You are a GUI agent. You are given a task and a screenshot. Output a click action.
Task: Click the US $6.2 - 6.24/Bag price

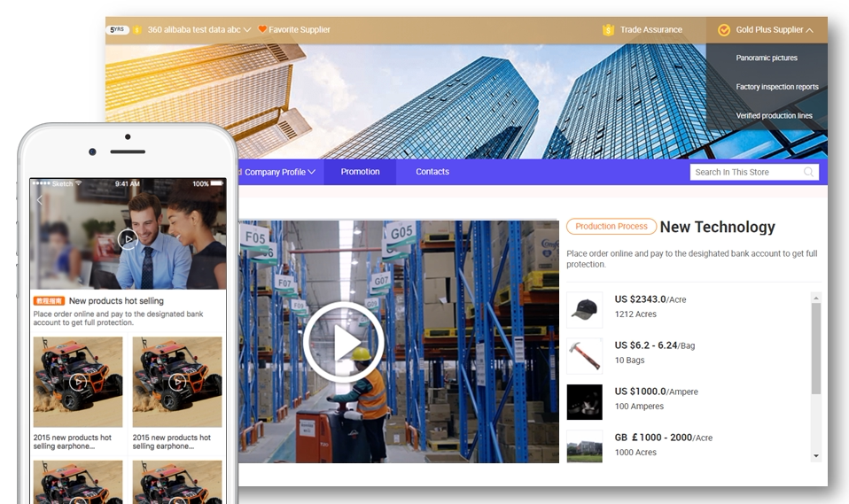pyautogui.click(x=655, y=345)
